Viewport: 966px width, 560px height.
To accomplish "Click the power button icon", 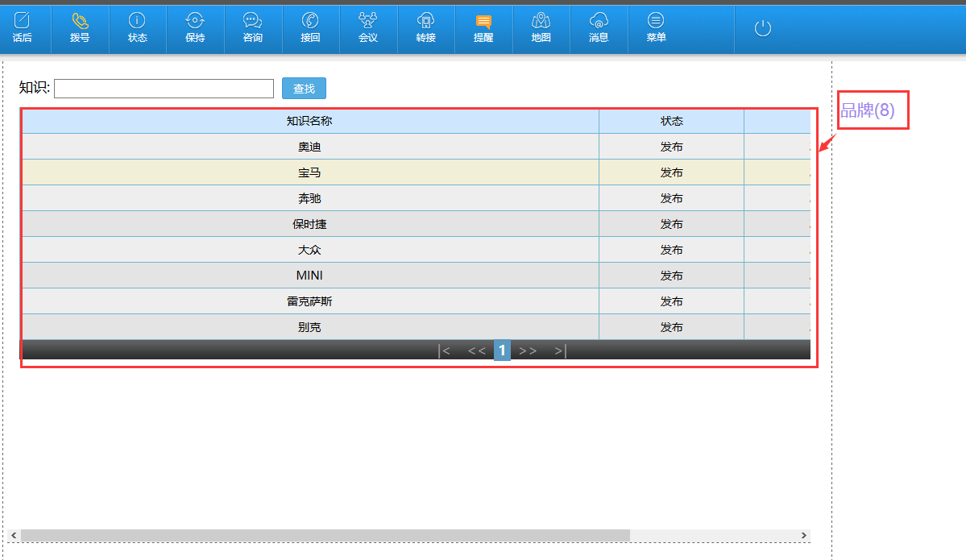I will (763, 29).
